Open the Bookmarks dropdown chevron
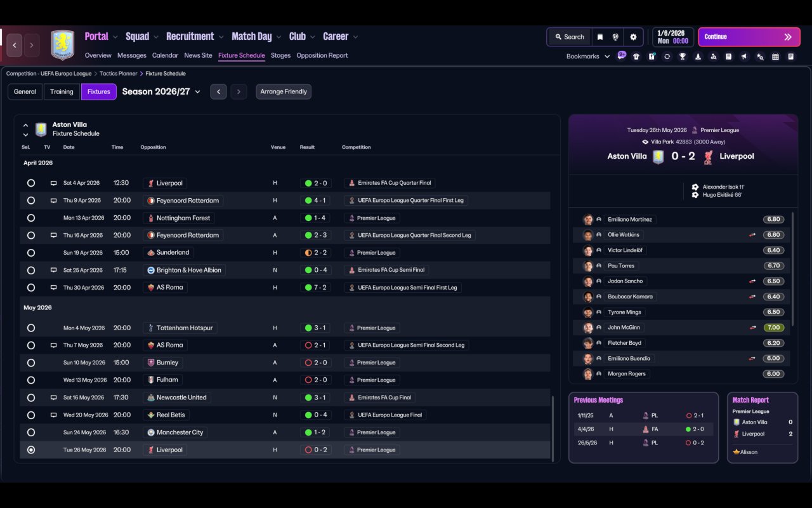The width and height of the screenshot is (812, 508). (607, 57)
